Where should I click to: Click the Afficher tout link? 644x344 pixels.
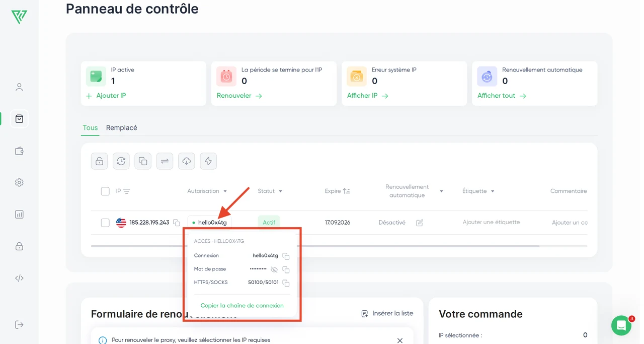[x=502, y=96]
